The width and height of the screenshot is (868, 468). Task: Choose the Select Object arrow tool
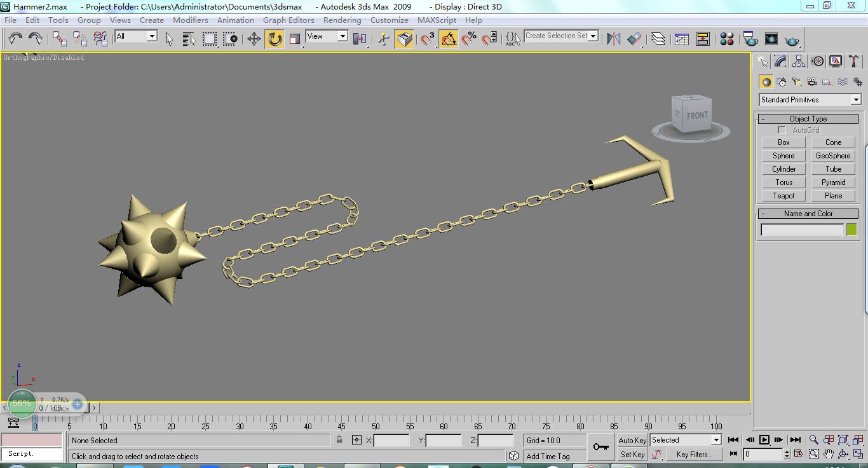coord(169,39)
